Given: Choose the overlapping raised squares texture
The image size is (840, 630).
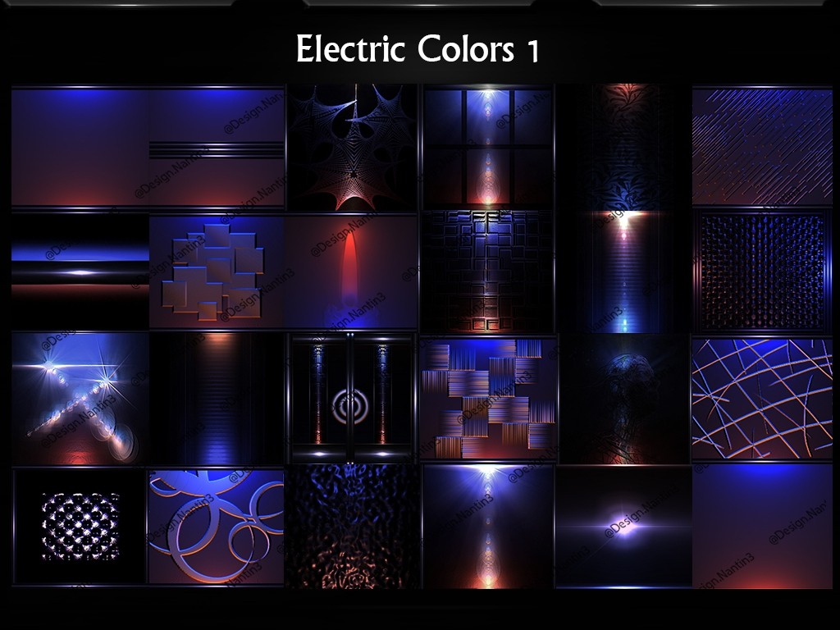Looking at the screenshot, I should coord(217,272).
